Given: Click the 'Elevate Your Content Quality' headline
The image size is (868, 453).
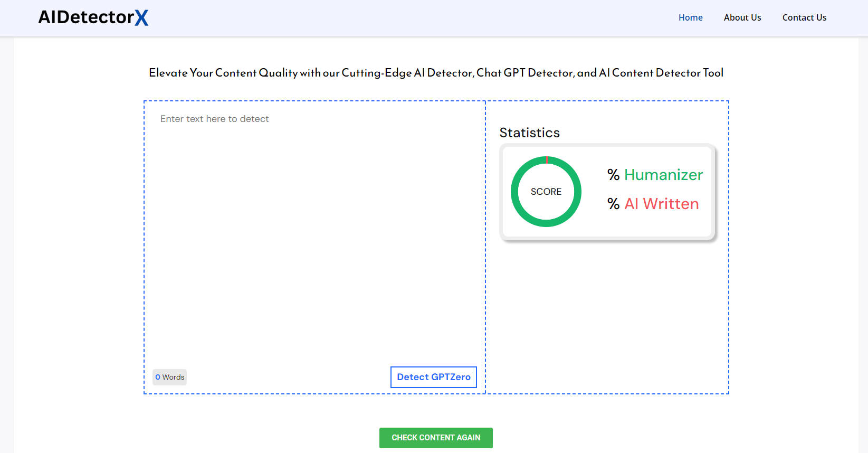Looking at the screenshot, I should click(x=436, y=73).
